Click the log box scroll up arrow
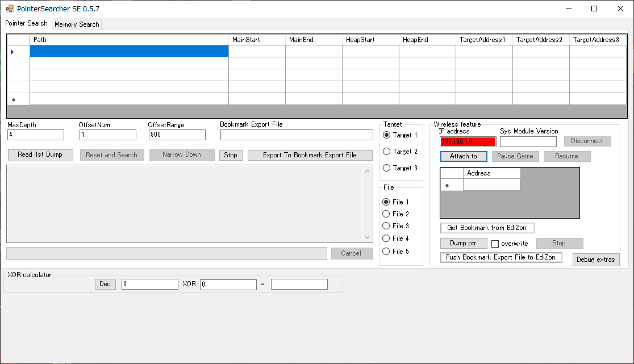Image resolution: width=634 pixels, height=364 pixels. (x=367, y=171)
